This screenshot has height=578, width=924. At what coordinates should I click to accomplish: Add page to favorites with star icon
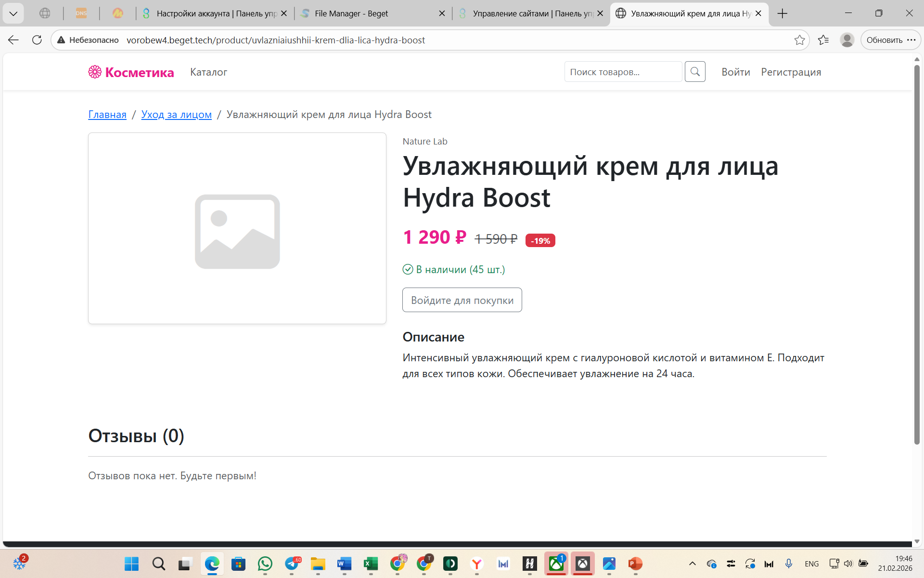coord(799,40)
